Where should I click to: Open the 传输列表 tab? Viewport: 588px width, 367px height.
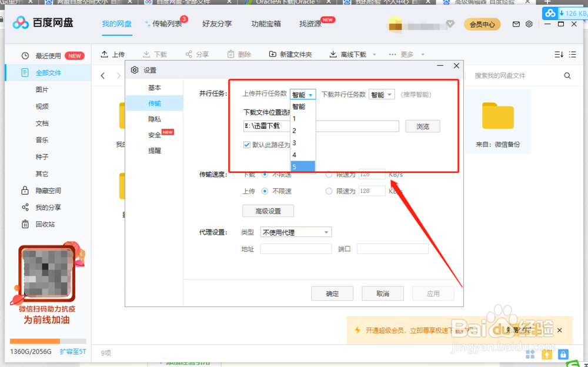(166, 24)
